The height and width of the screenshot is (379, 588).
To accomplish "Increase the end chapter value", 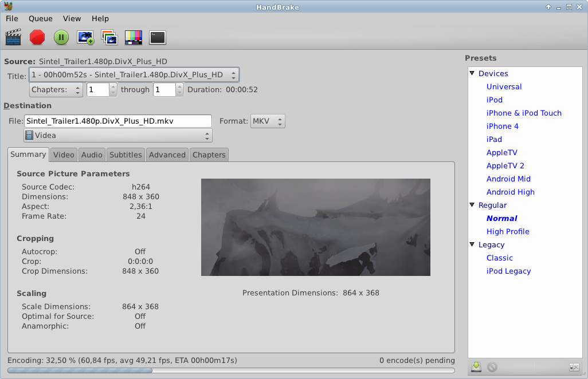I will [179, 86].
